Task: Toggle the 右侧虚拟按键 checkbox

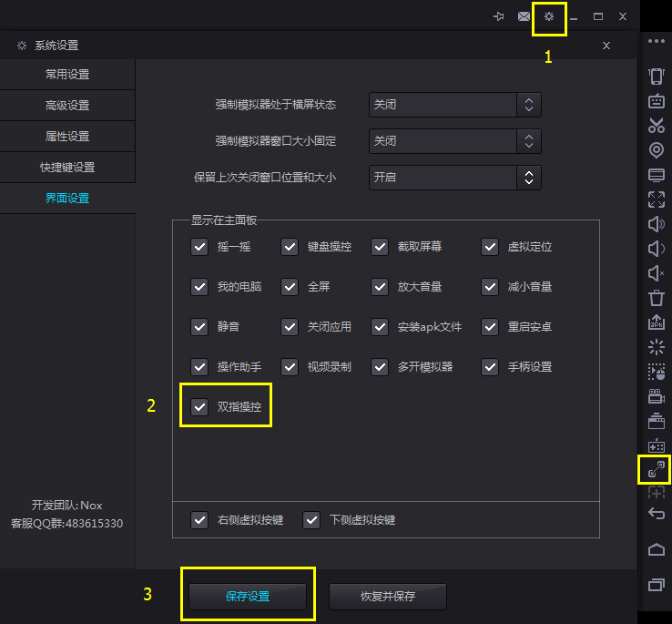Action: [x=199, y=520]
